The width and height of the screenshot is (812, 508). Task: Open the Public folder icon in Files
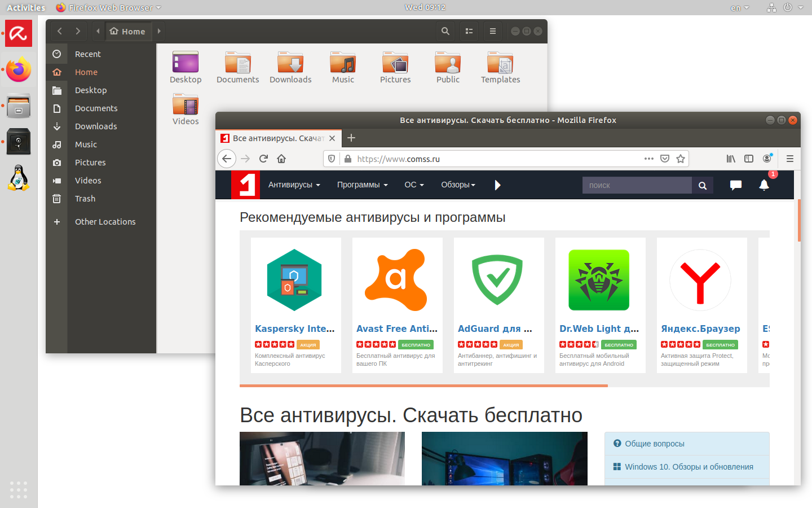pos(448,68)
